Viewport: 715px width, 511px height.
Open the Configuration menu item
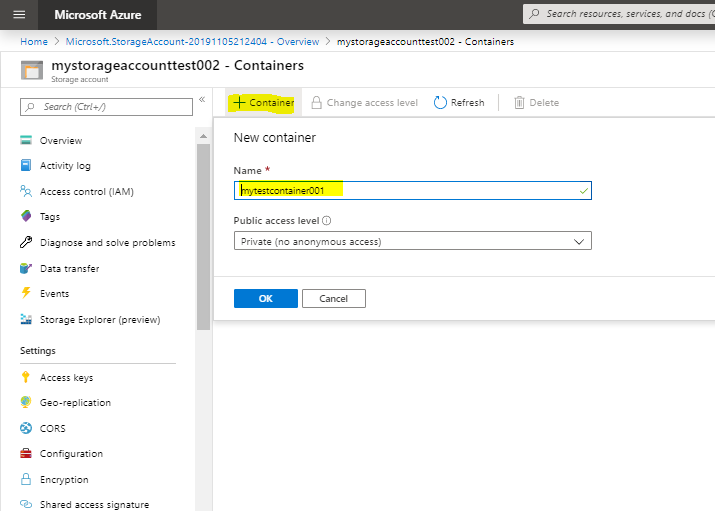[71, 454]
